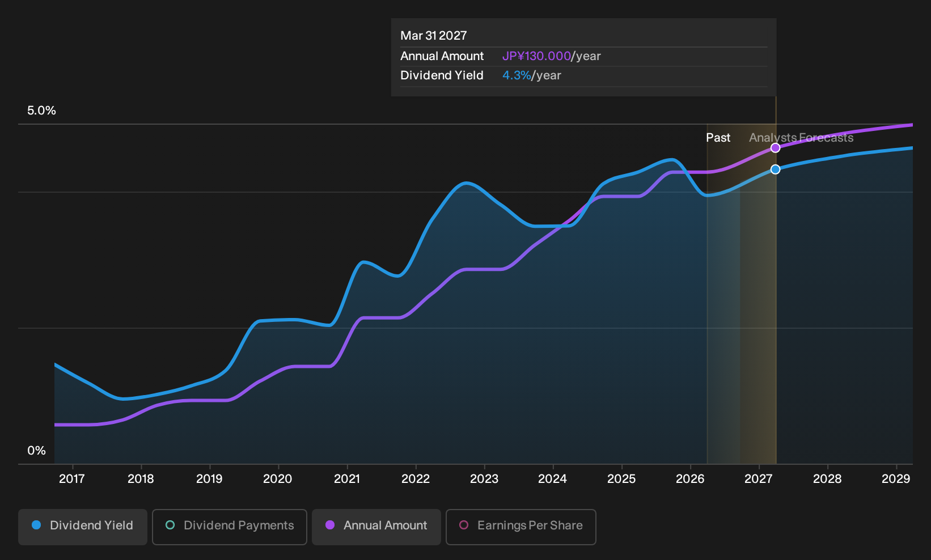Click the 2028 x-axis label

coord(827,479)
